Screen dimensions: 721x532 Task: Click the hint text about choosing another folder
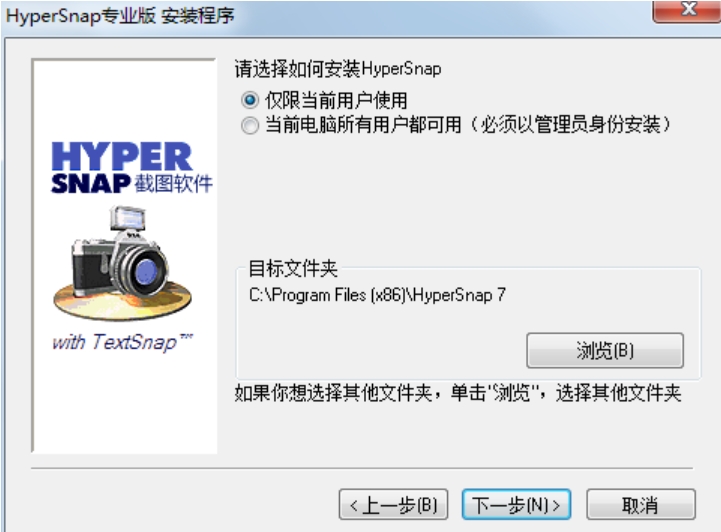458,393
